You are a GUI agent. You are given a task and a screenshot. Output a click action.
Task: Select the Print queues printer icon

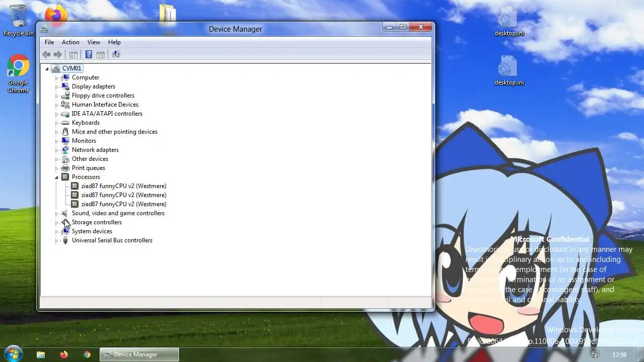(x=65, y=168)
